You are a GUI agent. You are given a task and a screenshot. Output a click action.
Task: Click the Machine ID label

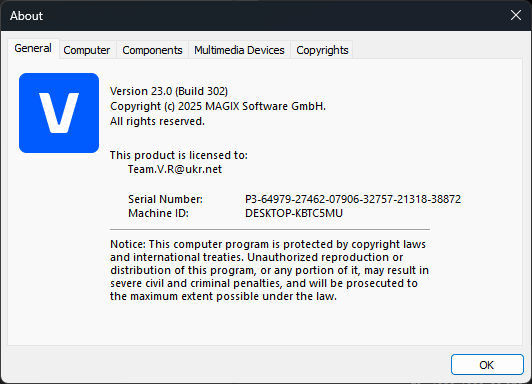(158, 213)
